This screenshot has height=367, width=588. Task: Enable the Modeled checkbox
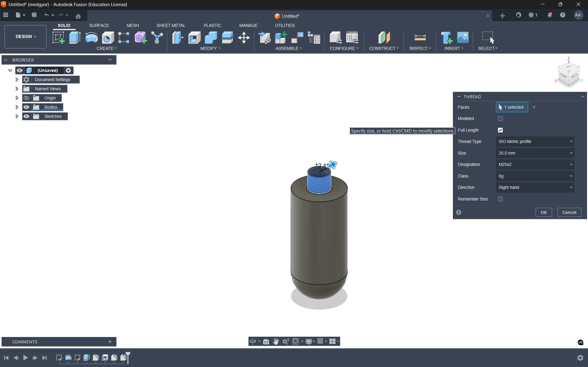coord(500,119)
